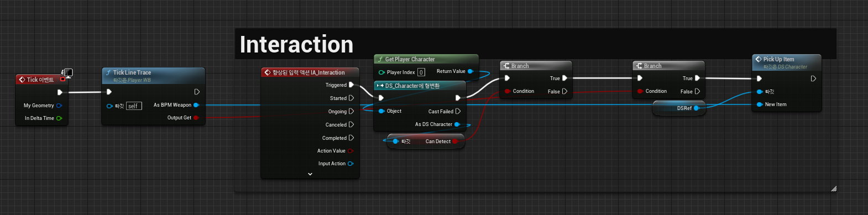Screen dimensions: 868x215
Task: Click the Started execution pin
Action: click(x=351, y=98)
